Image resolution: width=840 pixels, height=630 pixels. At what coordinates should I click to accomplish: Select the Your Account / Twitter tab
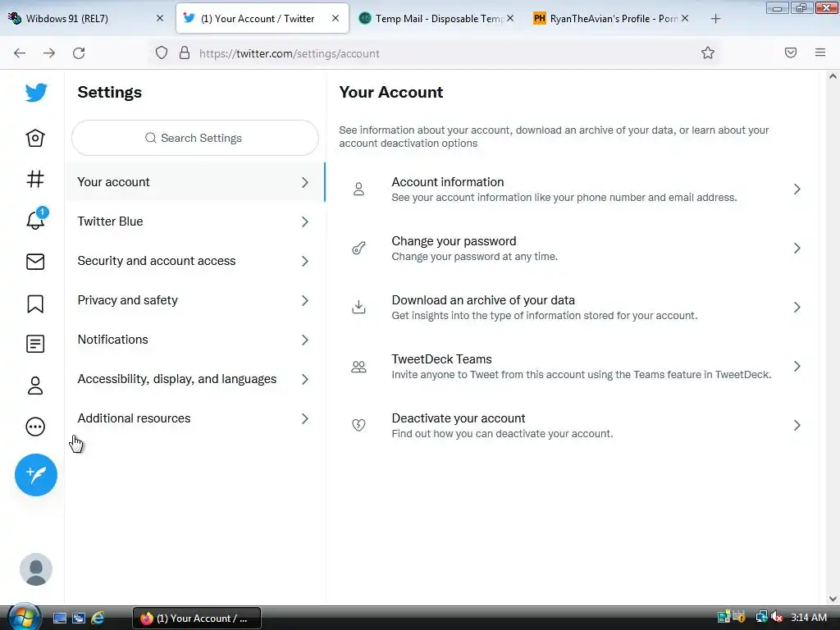[262, 18]
